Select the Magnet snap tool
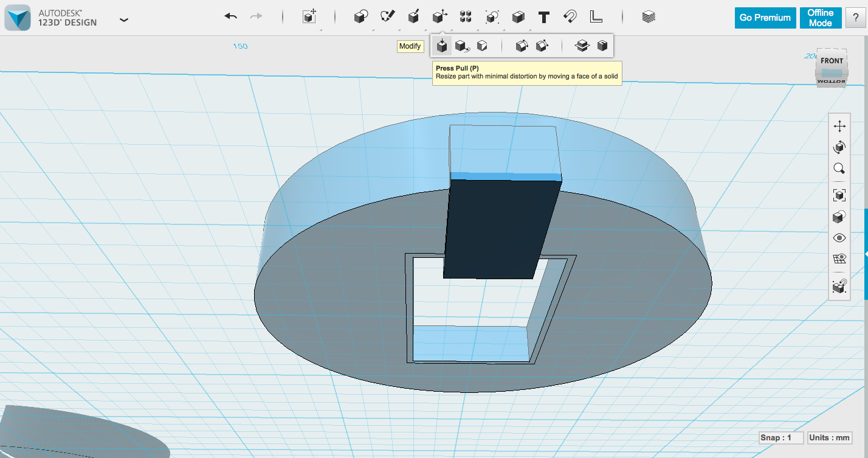The height and width of the screenshot is (458, 868). click(x=570, y=16)
